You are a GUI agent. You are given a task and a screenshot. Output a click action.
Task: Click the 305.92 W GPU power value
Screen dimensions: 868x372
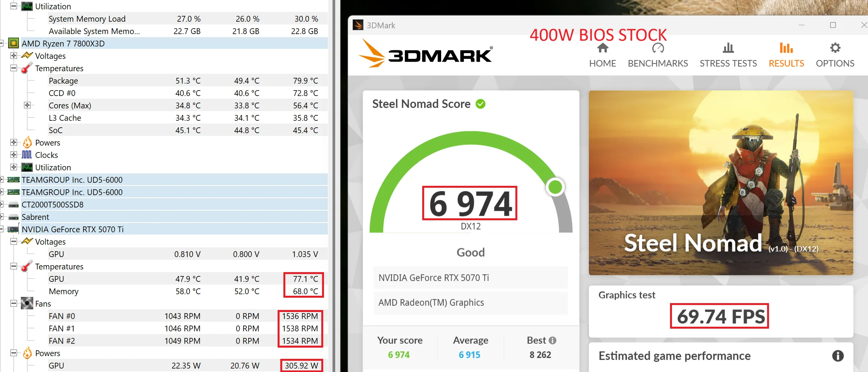pyautogui.click(x=302, y=365)
